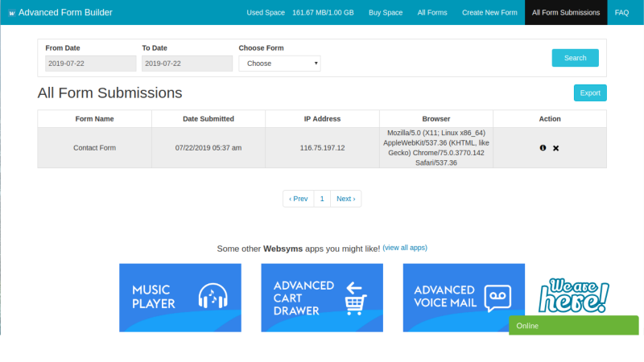This screenshot has height=362, width=644.
Task: Open the All Forms menu item
Action: point(432,13)
